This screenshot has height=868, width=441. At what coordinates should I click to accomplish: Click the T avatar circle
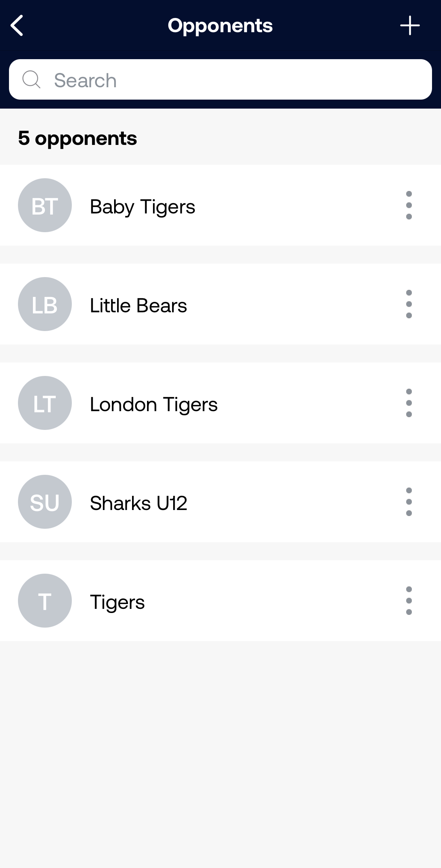[x=45, y=601]
